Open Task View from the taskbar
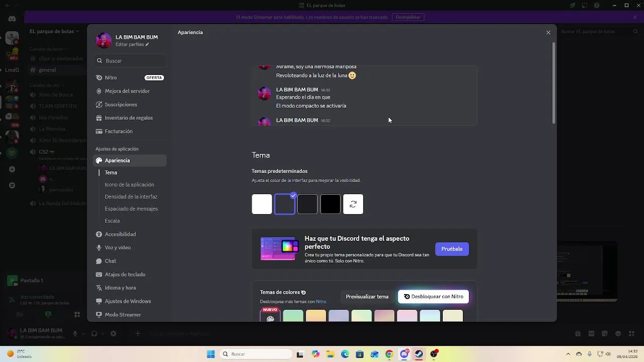The image size is (644, 362). coord(300,354)
